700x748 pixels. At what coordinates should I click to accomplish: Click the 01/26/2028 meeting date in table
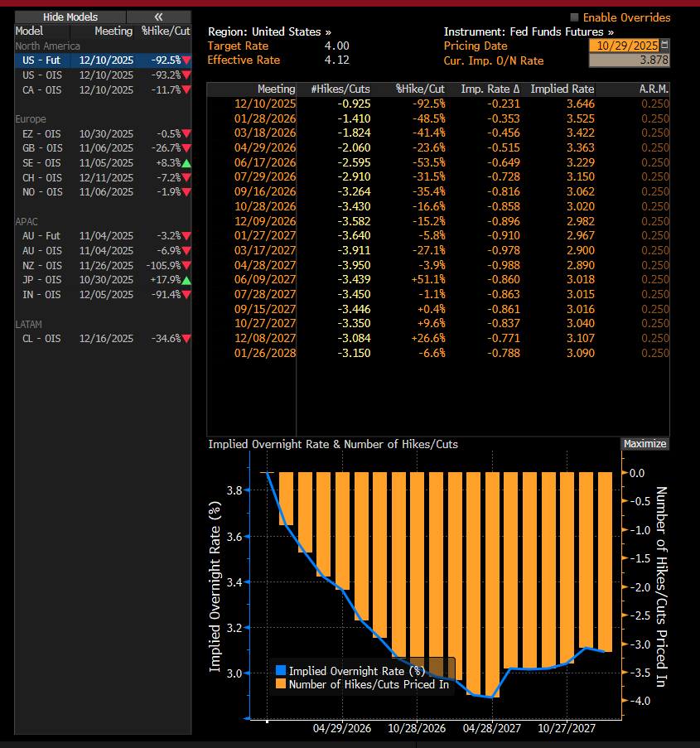click(x=265, y=354)
